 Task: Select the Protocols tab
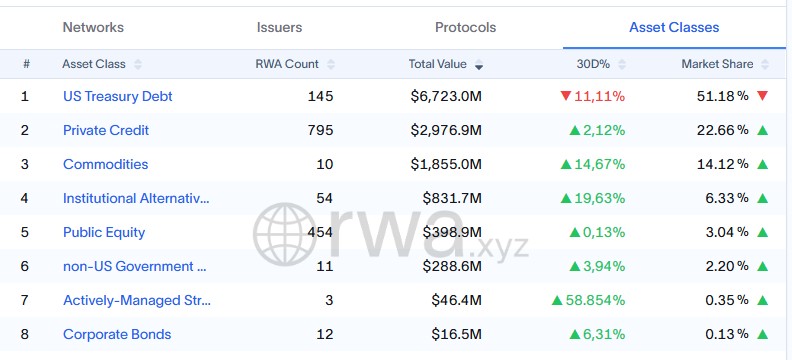466,27
